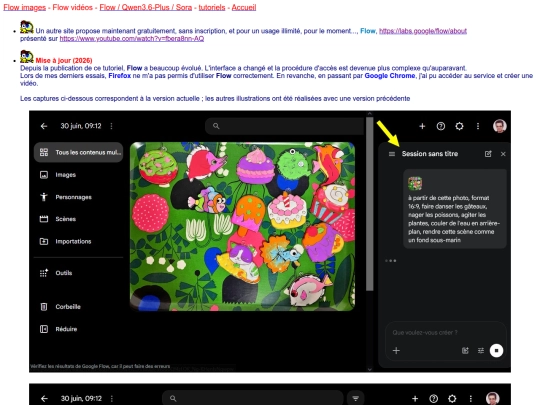Select Personnages in the sidebar
This screenshot has height=405, width=540.
[x=65, y=197]
